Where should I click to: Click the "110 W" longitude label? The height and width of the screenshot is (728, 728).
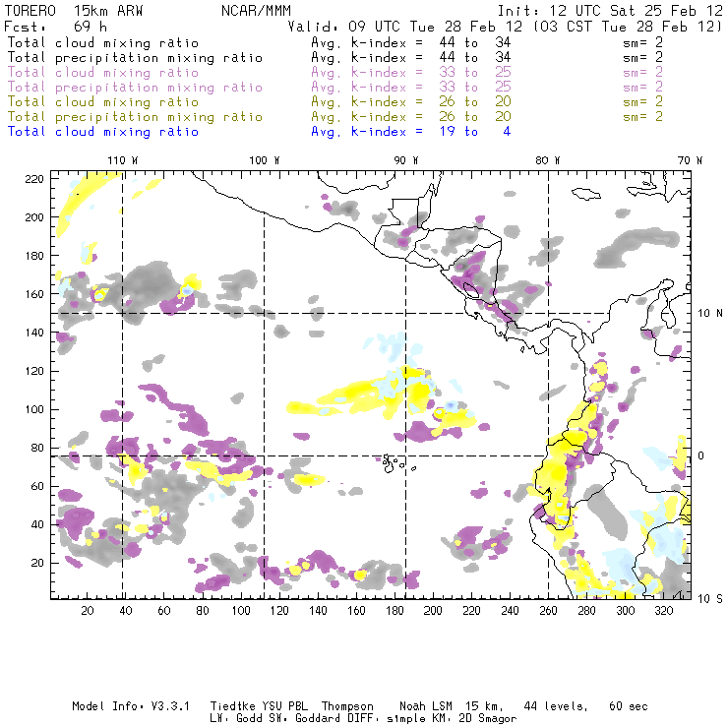click(123, 160)
